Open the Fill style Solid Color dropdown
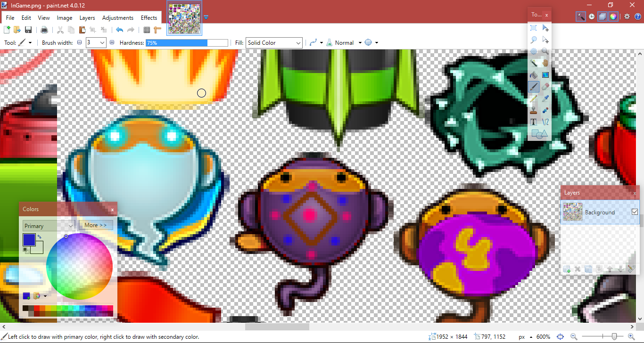The width and height of the screenshot is (644, 343). coord(274,43)
